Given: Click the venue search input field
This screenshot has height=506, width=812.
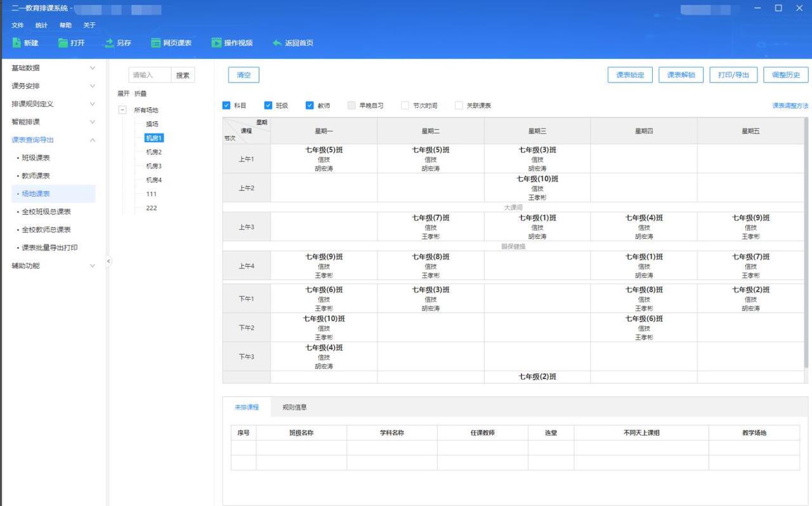Looking at the screenshot, I should coord(150,75).
